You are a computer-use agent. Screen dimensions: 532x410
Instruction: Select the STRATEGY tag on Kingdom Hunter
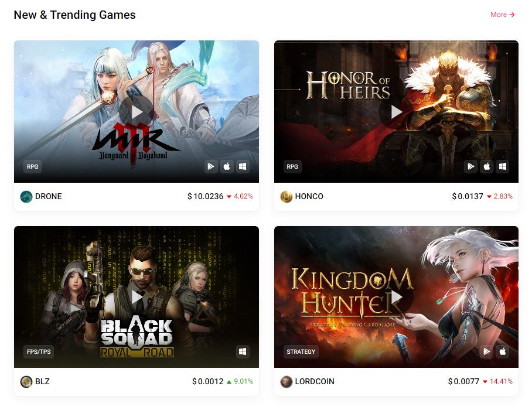click(x=301, y=351)
